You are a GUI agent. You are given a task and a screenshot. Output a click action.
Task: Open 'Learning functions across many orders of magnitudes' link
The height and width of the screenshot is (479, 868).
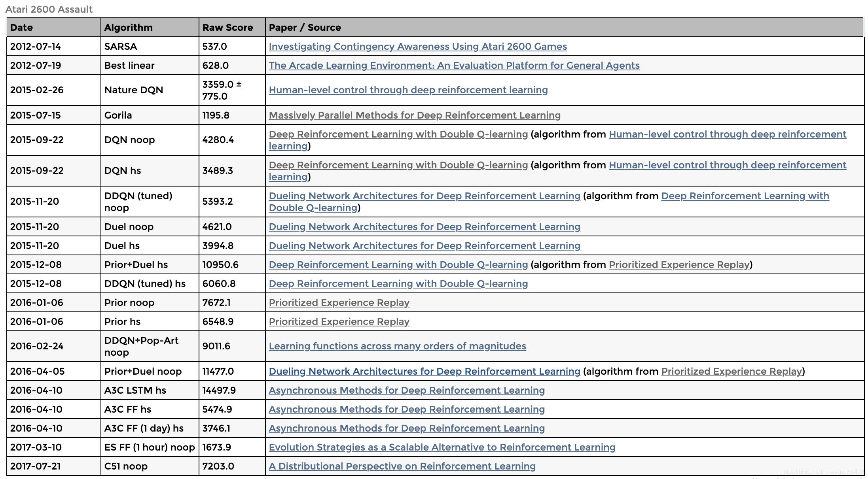click(398, 346)
